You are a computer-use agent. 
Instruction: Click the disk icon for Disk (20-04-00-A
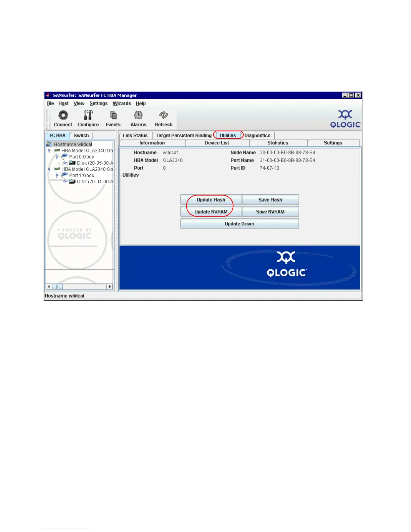tap(72, 181)
